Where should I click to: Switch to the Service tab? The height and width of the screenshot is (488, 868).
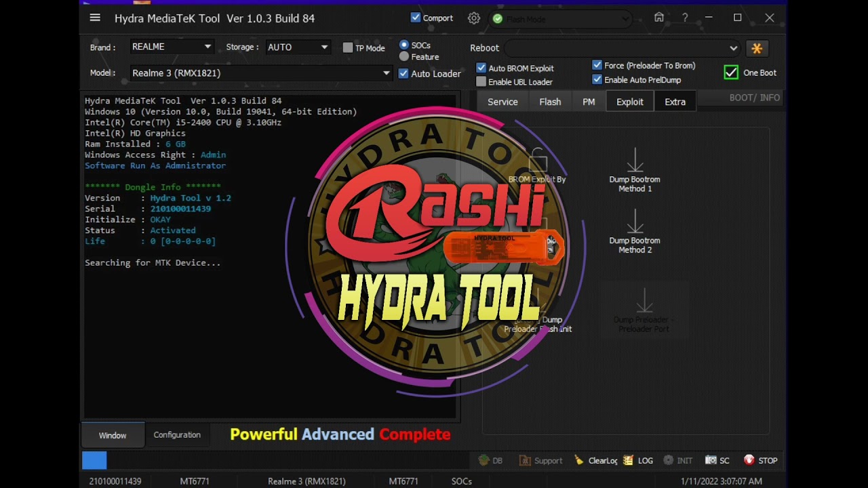coord(502,102)
